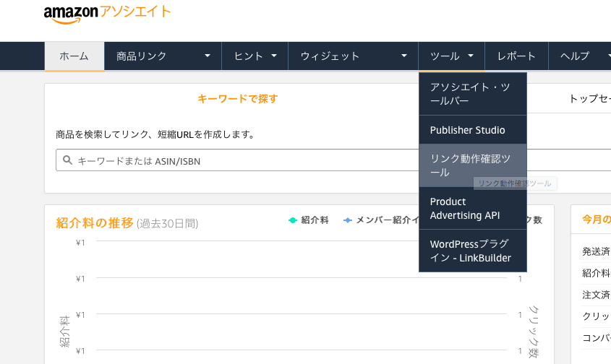Click the 紹介料 left axis label

(x=64, y=331)
